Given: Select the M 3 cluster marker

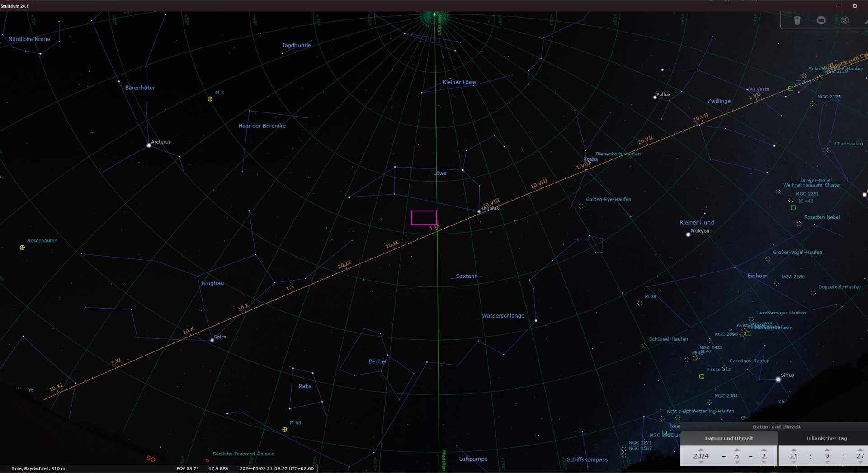Looking at the screenshot, I should tap(210, 99).
